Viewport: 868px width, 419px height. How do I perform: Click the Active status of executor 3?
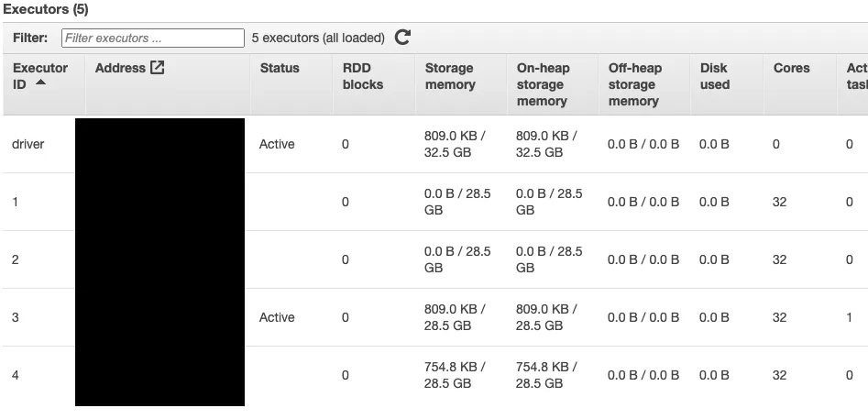(277, 317)
